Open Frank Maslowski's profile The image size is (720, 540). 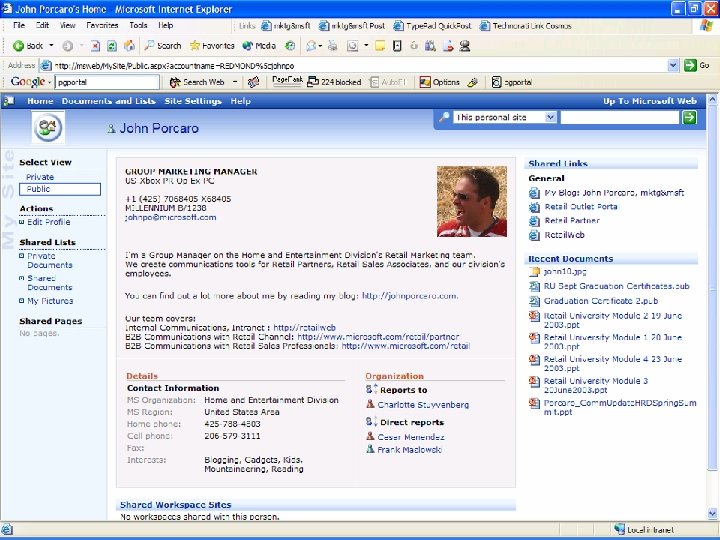410,450
